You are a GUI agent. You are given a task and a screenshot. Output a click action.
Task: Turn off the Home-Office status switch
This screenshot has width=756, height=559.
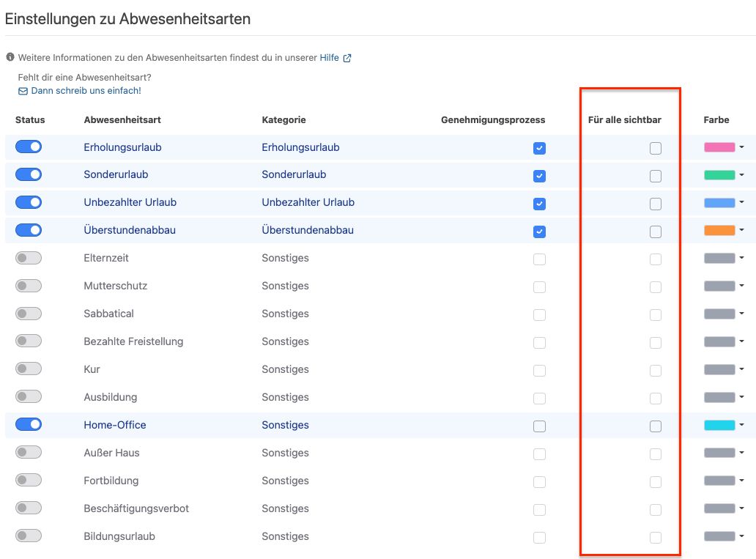(28, 424)
